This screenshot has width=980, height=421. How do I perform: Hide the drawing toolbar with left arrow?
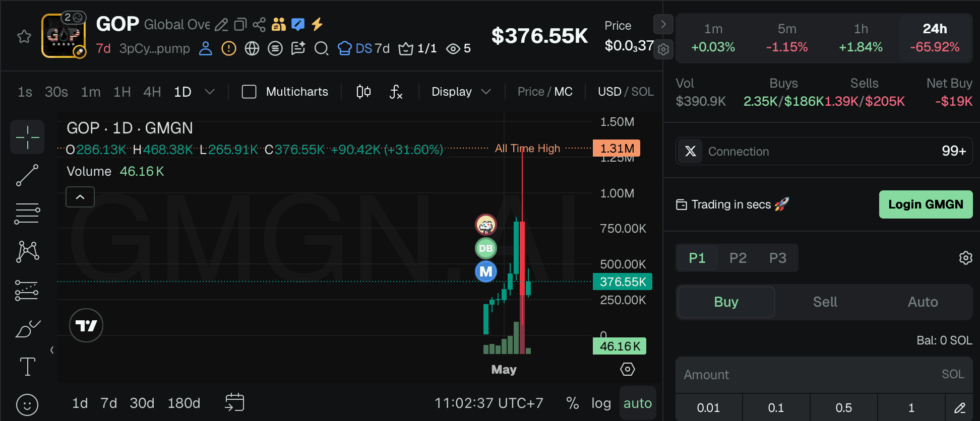click(52, 350)
